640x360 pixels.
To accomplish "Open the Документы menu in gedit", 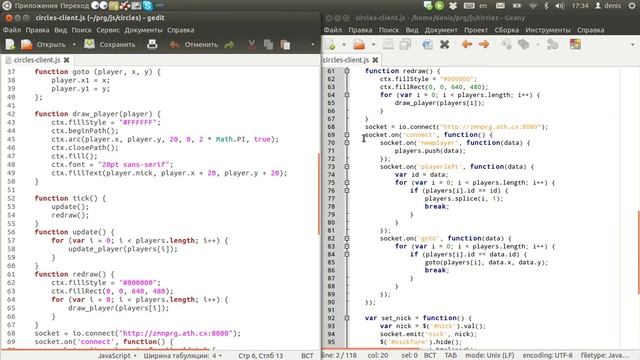I will pos(143,30).
